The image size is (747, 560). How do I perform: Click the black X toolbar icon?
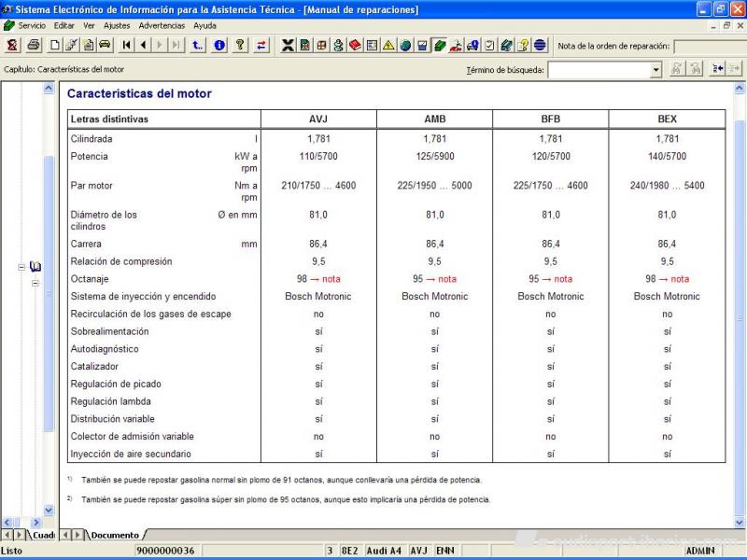pos(288,45)
